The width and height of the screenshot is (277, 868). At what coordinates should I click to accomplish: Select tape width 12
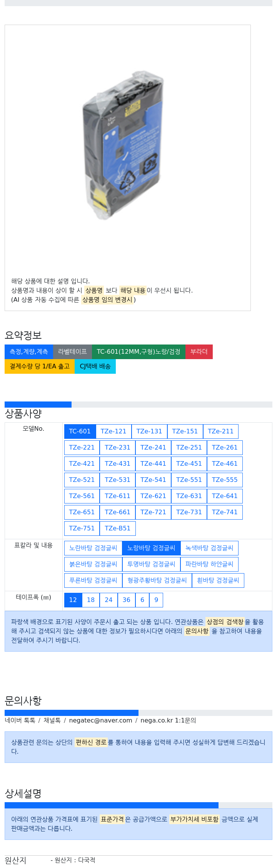(x=73, y=600)
